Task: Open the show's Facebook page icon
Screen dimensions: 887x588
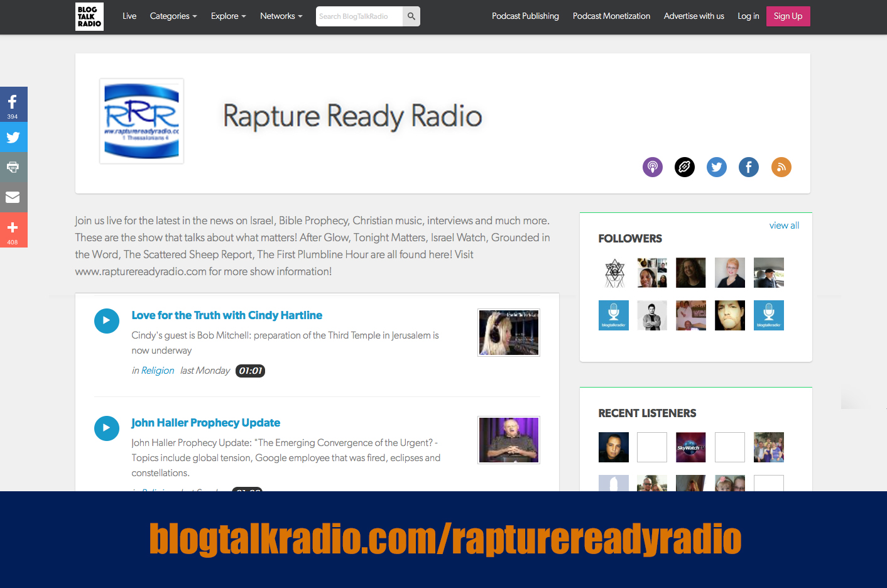Action: click(x=749, y=167)
